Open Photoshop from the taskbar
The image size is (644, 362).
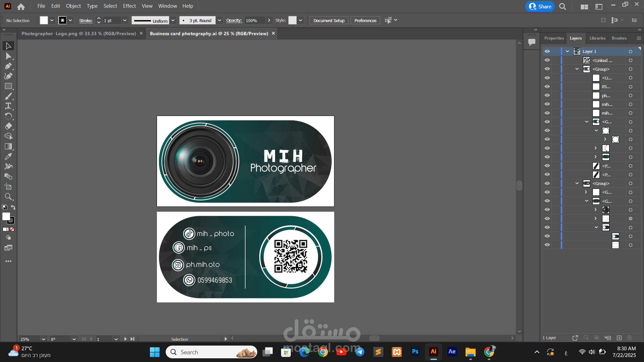tap(415, 352)
